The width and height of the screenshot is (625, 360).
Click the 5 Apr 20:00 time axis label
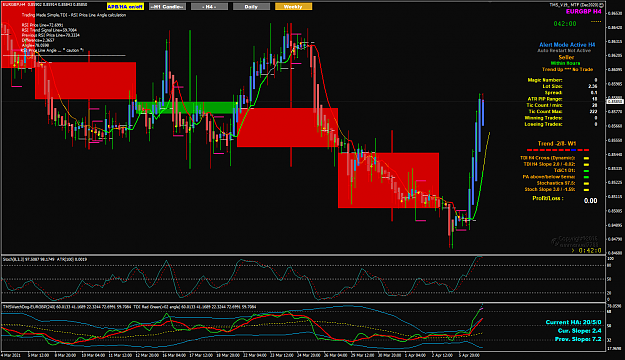468,355
